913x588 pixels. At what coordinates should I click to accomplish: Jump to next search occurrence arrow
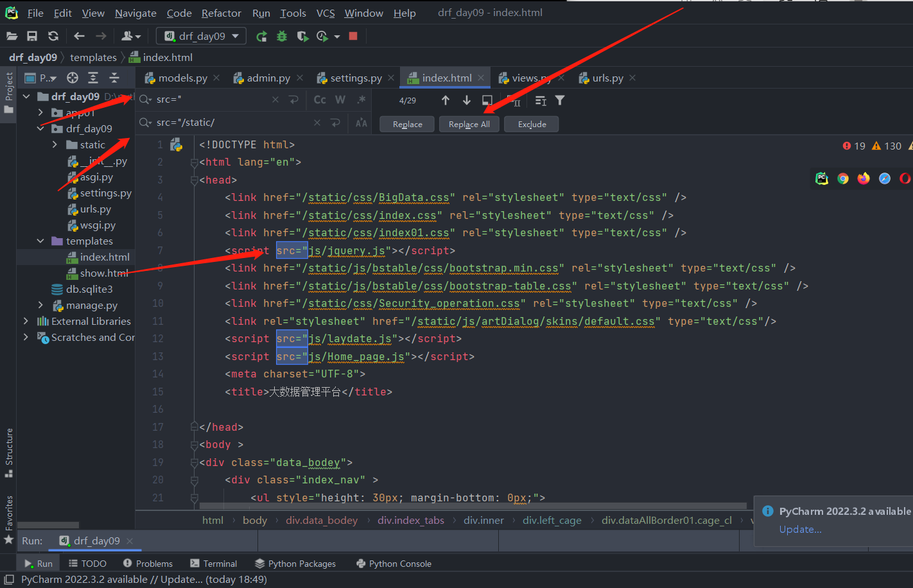pos(467,100)
